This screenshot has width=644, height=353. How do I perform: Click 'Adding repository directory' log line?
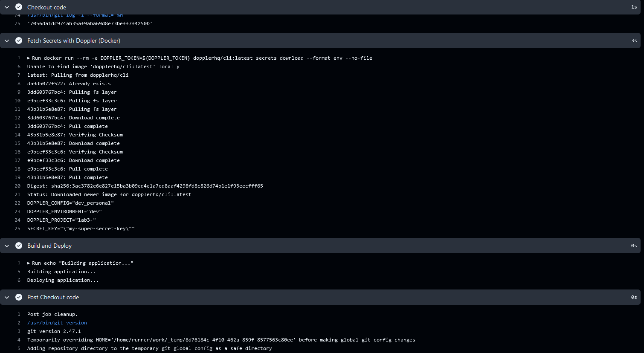[150, 348]
